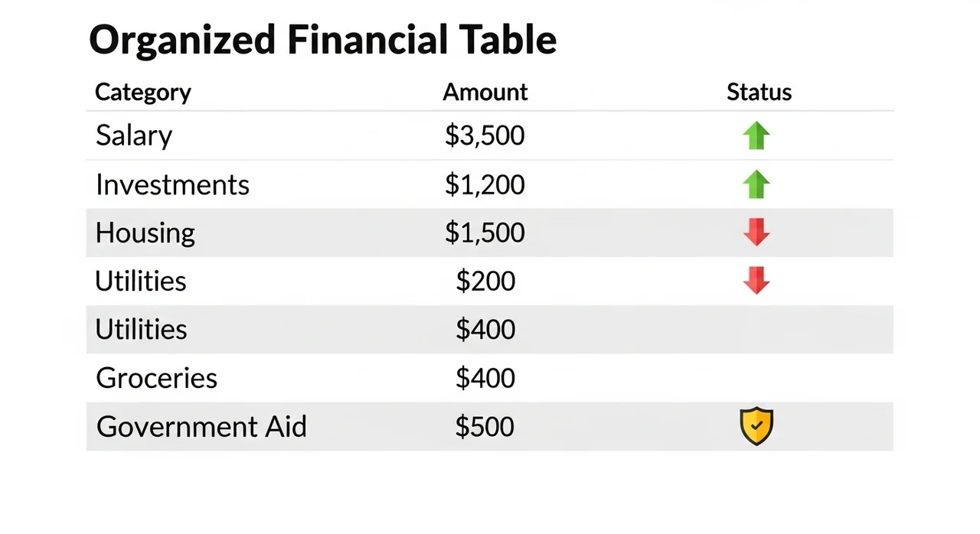The width and height of the screenshot is (980, 534).
Task: Click the Government Aid row label
Action: 201,426
